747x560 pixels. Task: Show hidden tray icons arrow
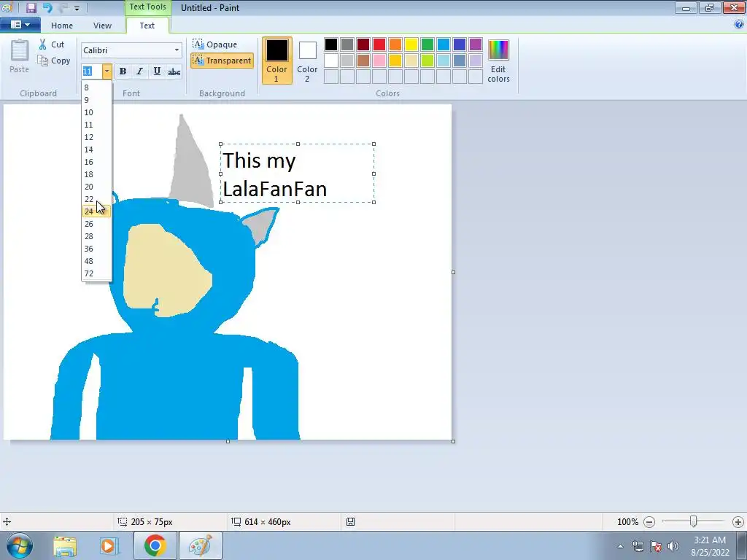(620, 546)
